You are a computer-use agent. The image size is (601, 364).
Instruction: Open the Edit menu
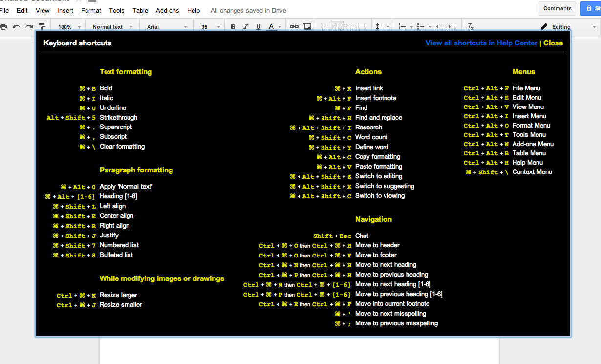coord(22,10)
